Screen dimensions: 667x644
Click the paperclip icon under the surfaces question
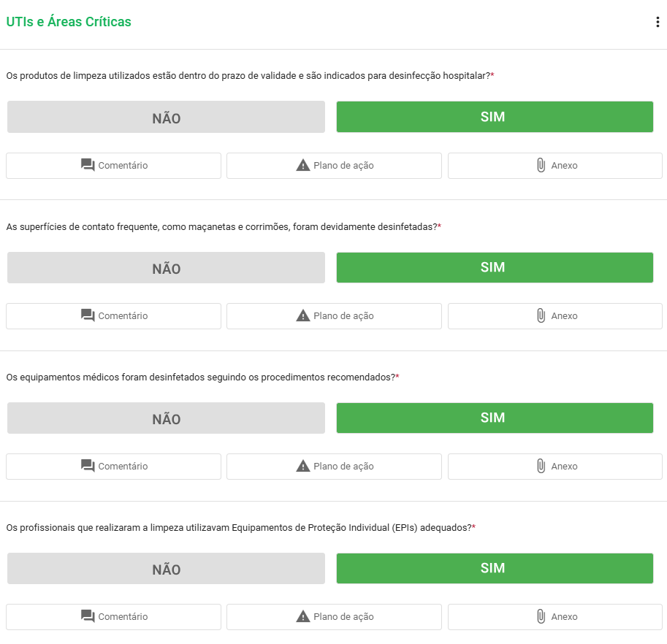click(541, 315)
